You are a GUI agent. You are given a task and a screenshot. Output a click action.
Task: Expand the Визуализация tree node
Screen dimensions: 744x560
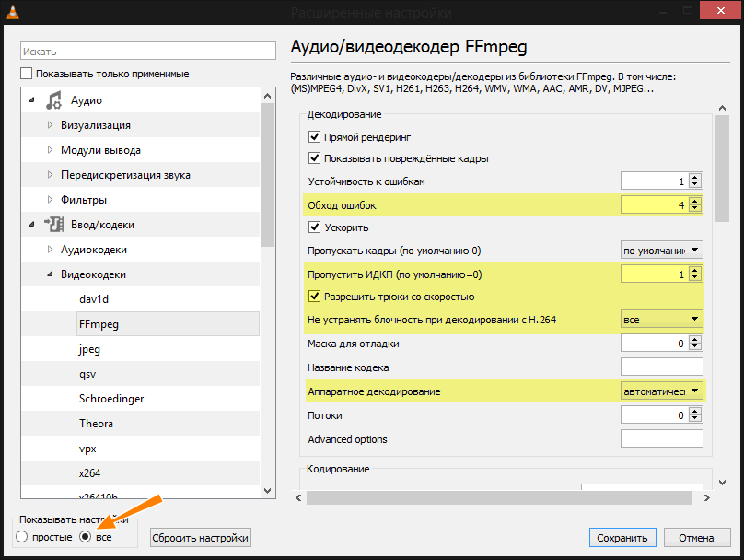coord(50,125)
